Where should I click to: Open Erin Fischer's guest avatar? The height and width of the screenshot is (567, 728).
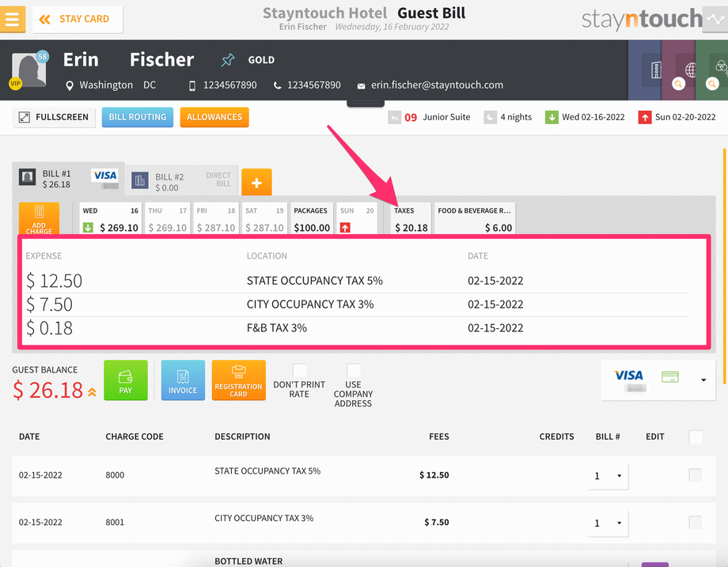[28, 70]
